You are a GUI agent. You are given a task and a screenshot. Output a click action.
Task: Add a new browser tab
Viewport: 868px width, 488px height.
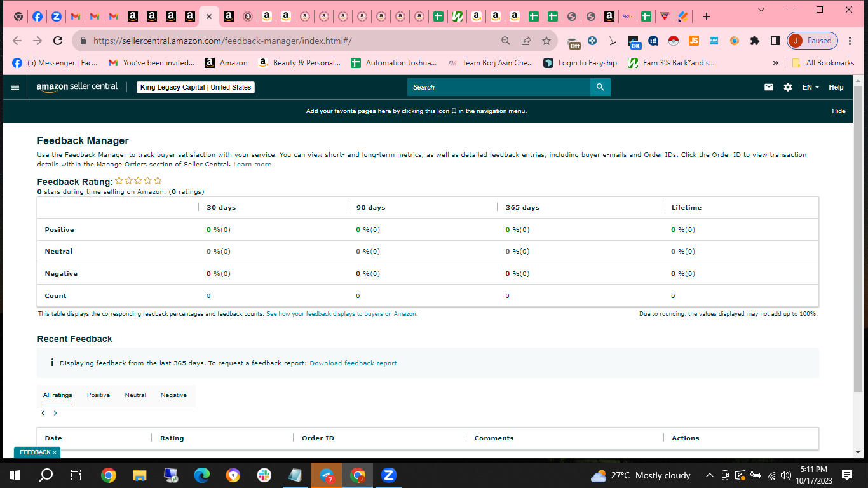(x=707, y=17)
